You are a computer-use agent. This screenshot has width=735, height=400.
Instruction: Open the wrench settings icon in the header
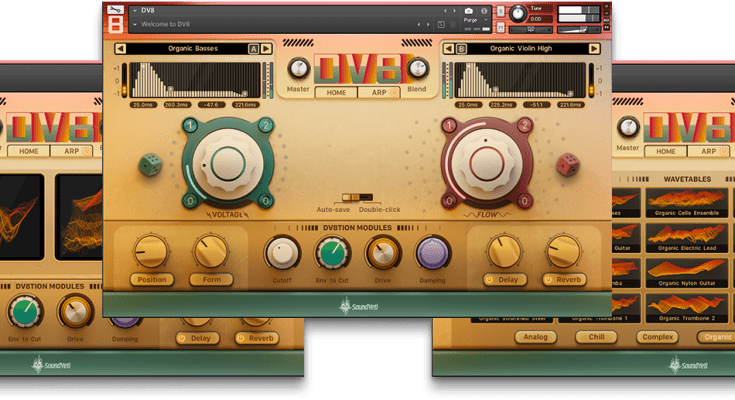(118, 11)
